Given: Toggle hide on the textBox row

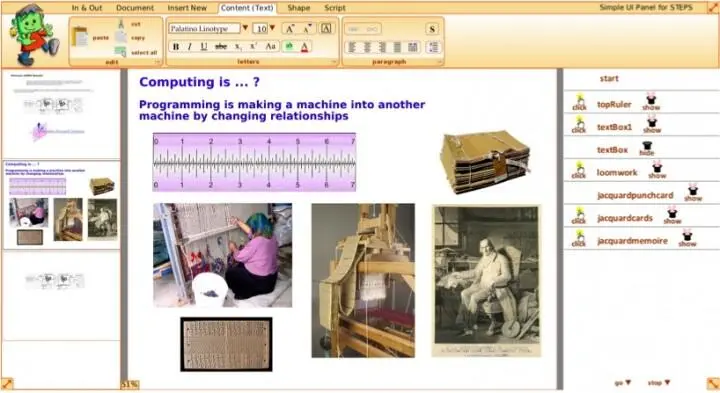Looking at the screenshot, I should pyautogui.click(x=647, y=149).
